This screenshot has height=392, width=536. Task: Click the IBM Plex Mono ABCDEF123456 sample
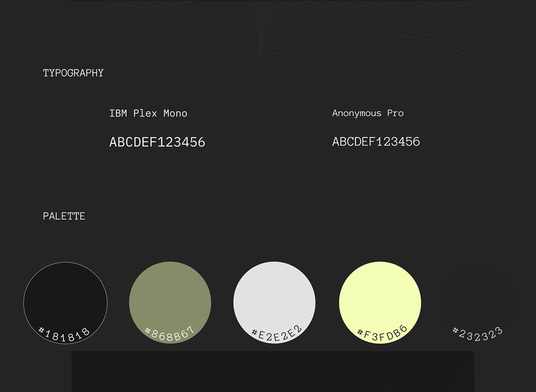tap(157, 142)
